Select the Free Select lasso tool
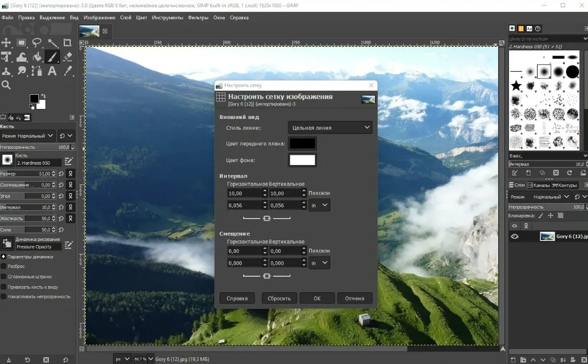 (x=37, y=43)
